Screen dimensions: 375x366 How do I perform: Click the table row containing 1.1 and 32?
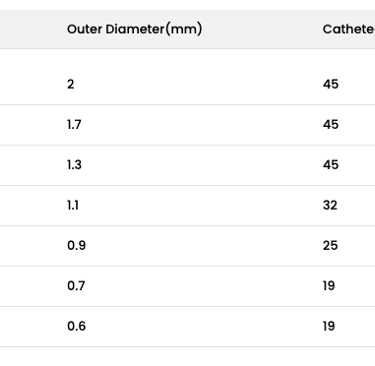187,206
